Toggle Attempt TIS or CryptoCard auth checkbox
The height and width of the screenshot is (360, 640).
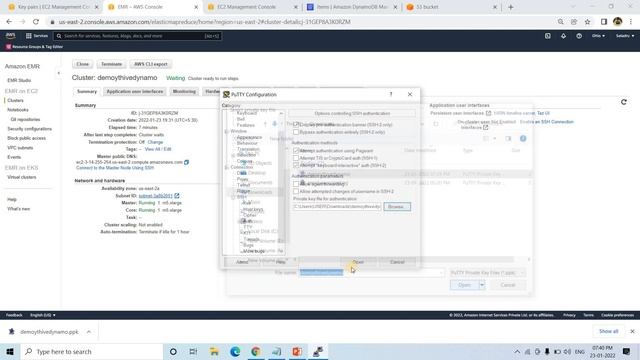pos(296,158)
